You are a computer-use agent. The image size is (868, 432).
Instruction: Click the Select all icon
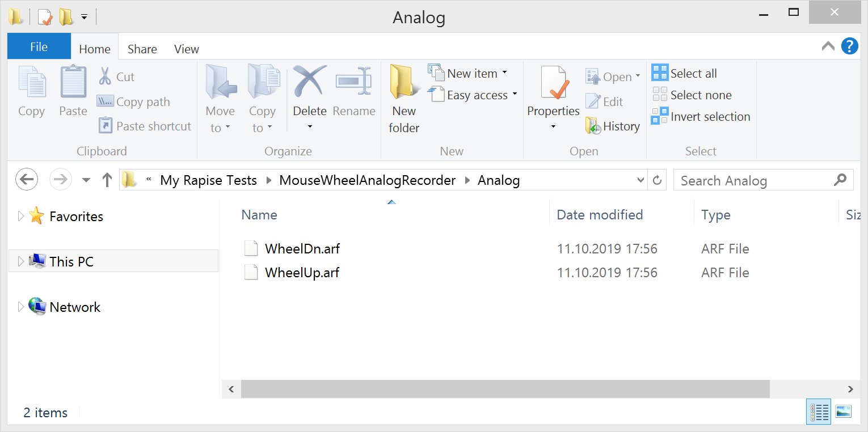(x=660, y=73)
